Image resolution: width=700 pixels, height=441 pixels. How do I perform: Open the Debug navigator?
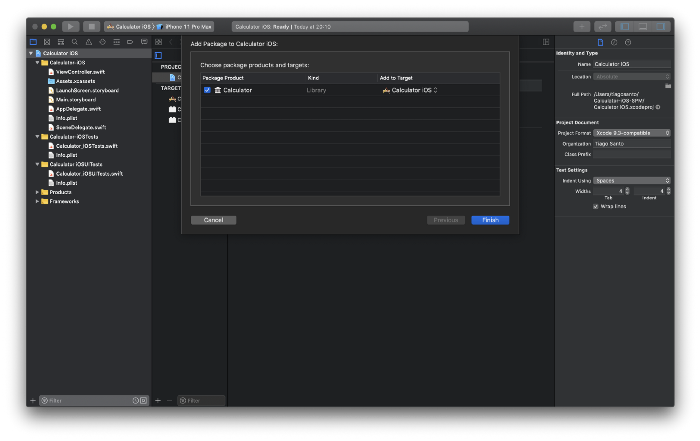tap(116, 42)
